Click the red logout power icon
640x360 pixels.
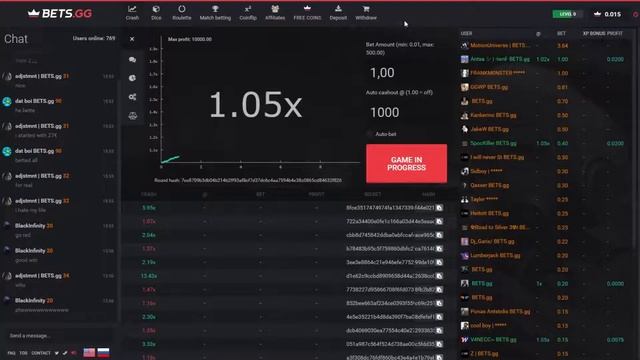point(636,14)
